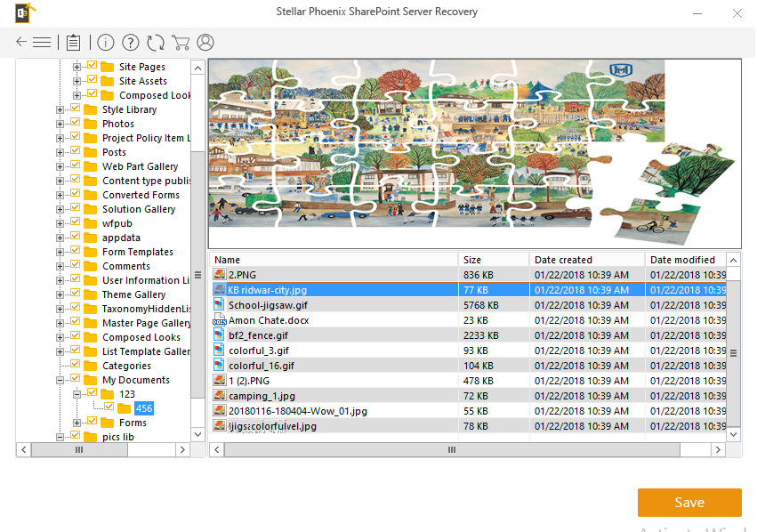Click the pics lib folder icon
757x532 pixels.
pyautogui.click(x=90, y=437)
